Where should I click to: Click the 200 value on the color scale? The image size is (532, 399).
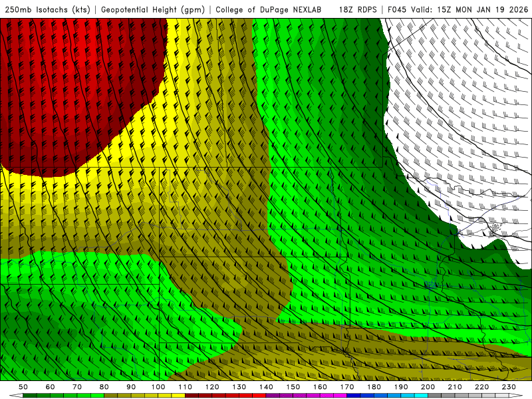tap(428, 387)
